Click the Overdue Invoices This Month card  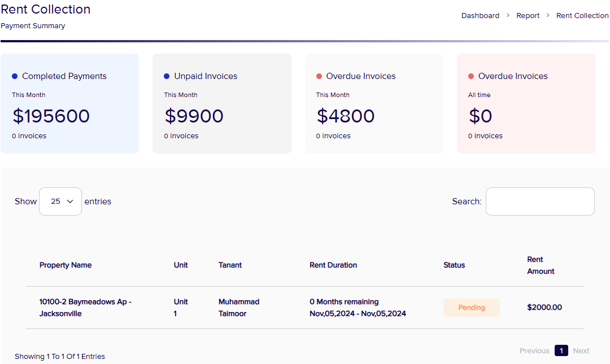click(x=374, y=104)
